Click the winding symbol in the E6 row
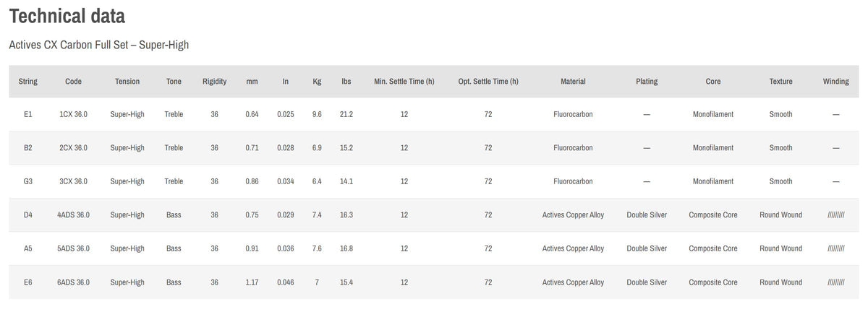Viewport: 868px width, 312px height. [836, 282]
